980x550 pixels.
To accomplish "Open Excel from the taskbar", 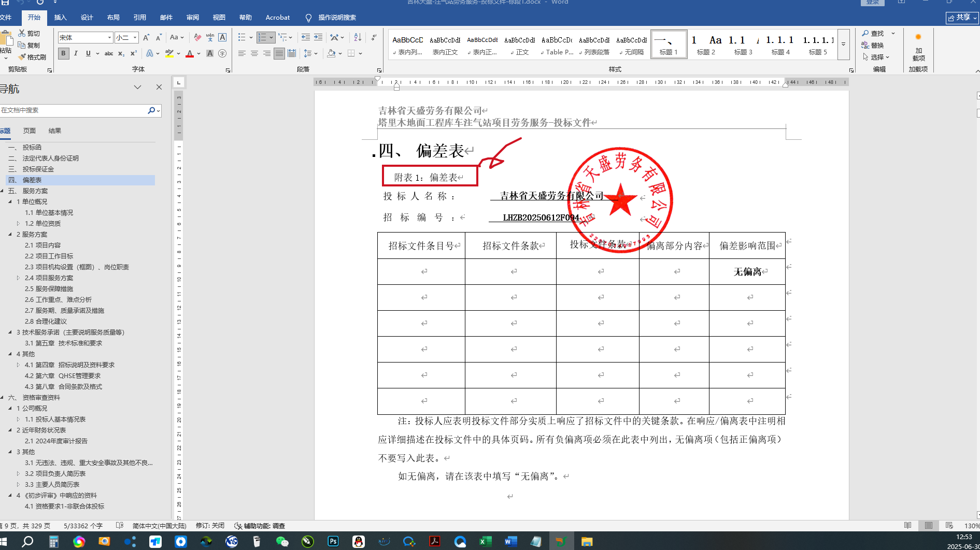I will click(486, 541).
